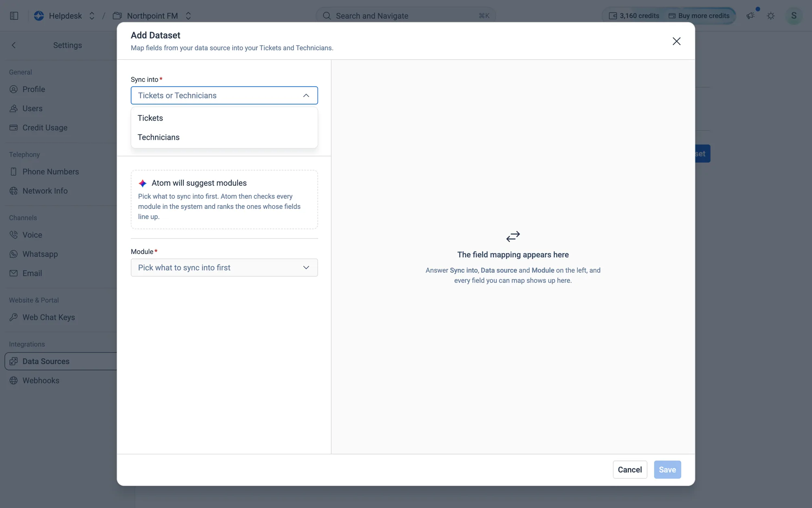Click the Phone Numbers icon
Screen dimensions: 812x508
tap(14, 172)
